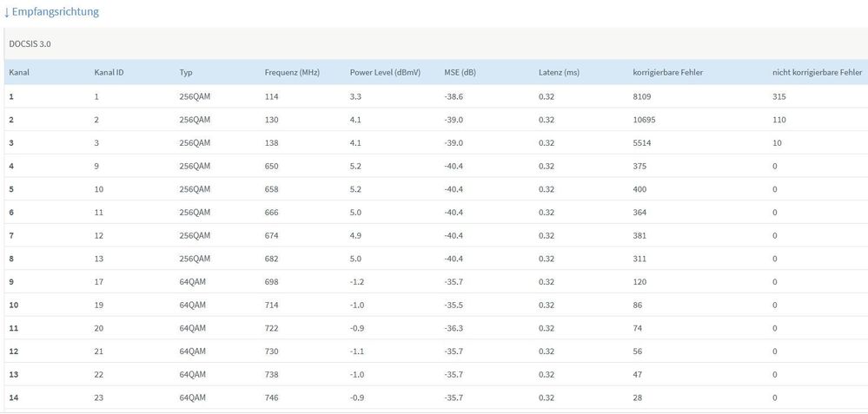Click the power level value 5.2 in channel 4

point(356,166)
